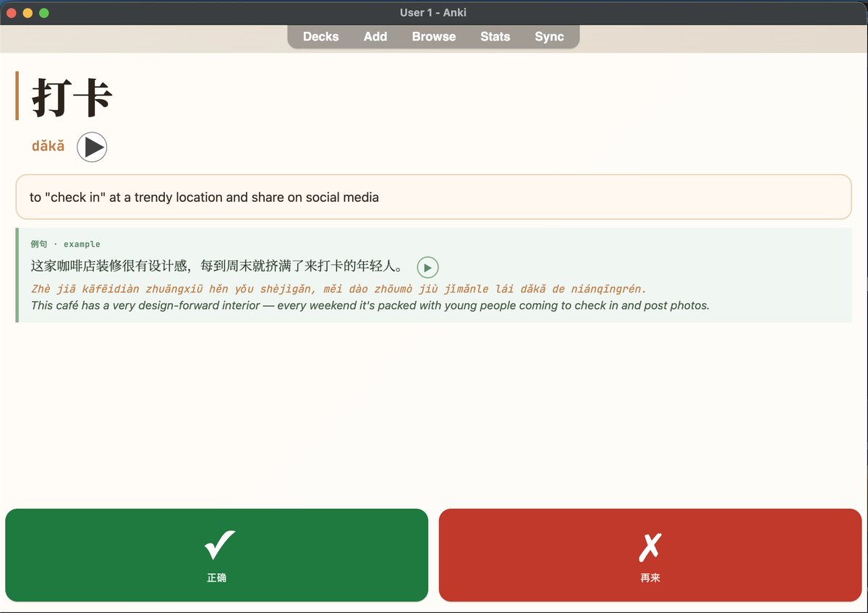Click the orange pinyin dǎkǎ
The image size is (868, 613).
(x=48, y=146)
